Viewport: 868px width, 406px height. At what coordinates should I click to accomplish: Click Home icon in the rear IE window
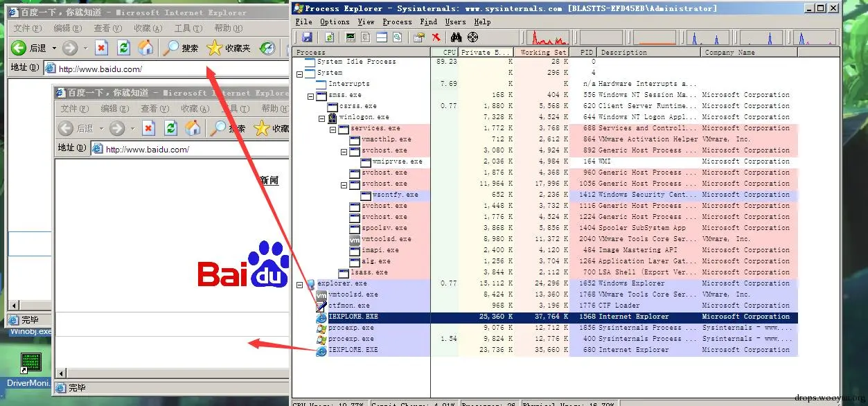coord(145,48)
